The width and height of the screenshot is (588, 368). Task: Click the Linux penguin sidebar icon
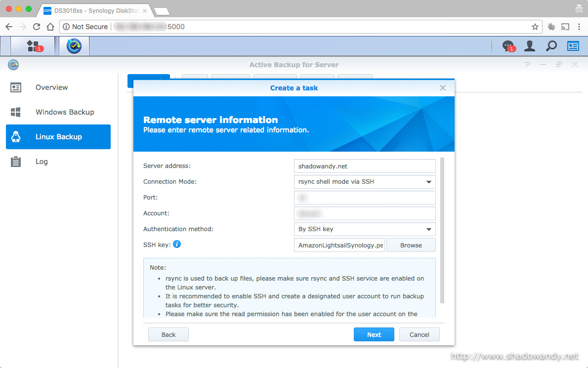[16, 137]
